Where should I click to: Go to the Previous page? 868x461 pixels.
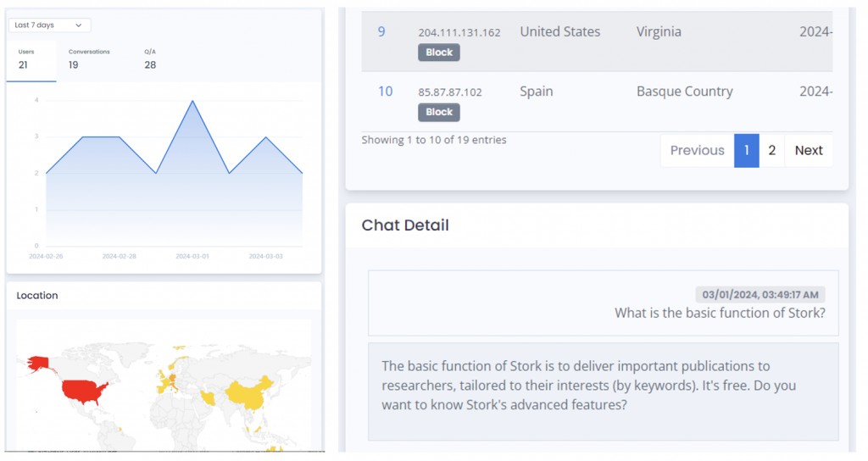click(x=697, y=150)
